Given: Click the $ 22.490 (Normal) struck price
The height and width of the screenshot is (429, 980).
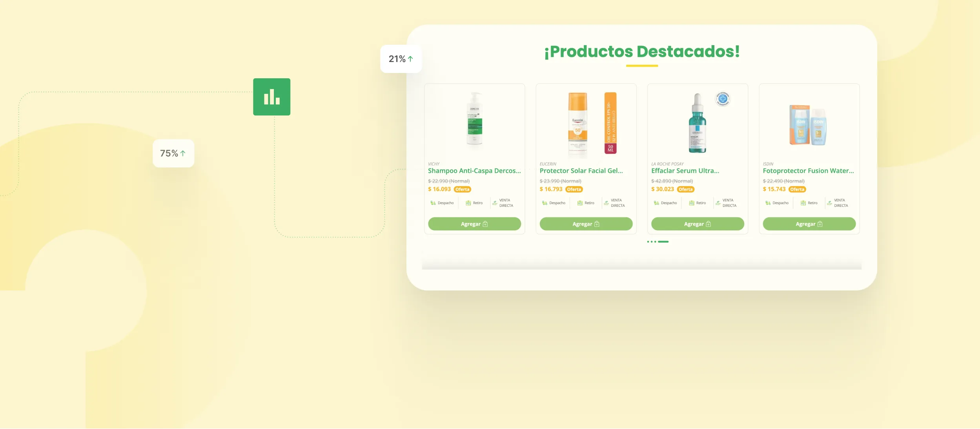Looking at the screenshot, I should [783, 181].
